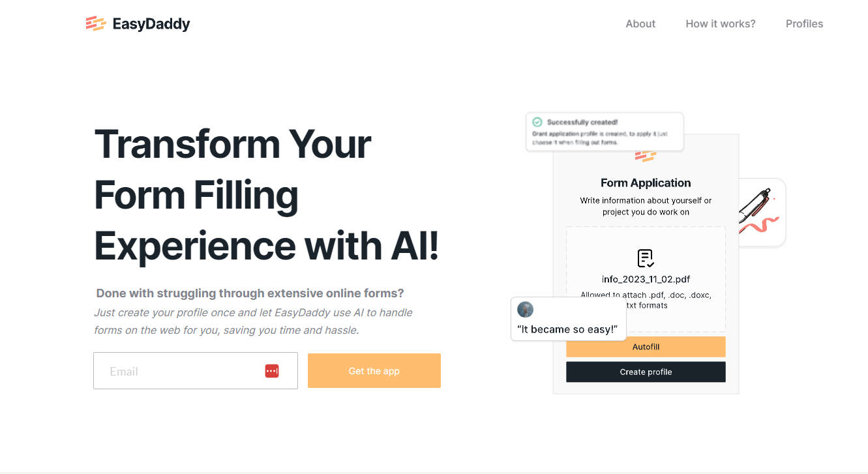Image resolution: width=868 pixels, height=474 pixels.
Task: Focus the Email input field
Action: pos(183,371)
